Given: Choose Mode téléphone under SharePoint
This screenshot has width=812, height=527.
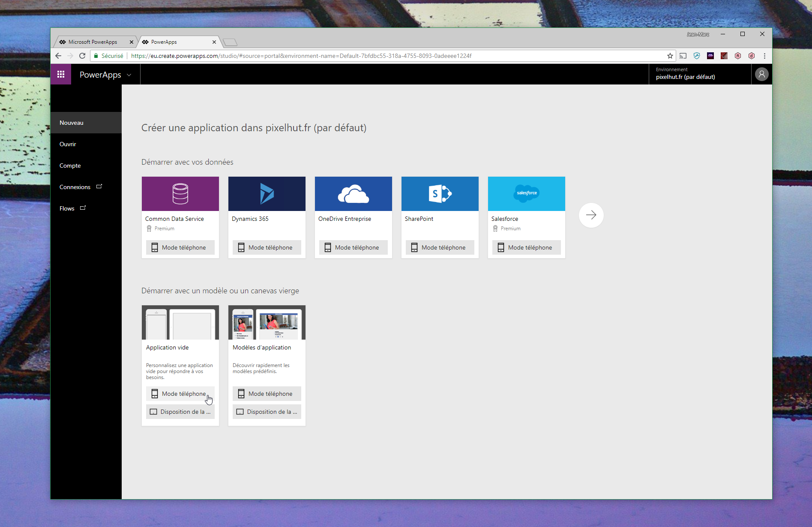Looking at the screenshot, I should [440, 247].
